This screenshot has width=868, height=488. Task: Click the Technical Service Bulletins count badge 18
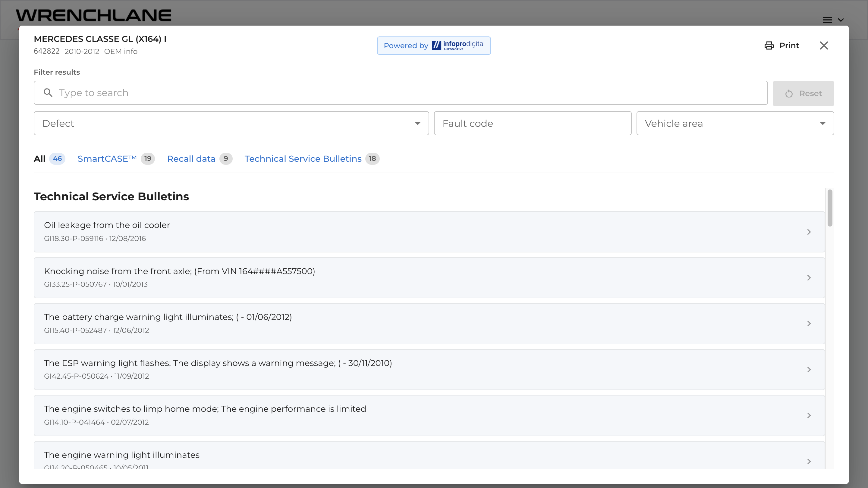pos(372,159)
